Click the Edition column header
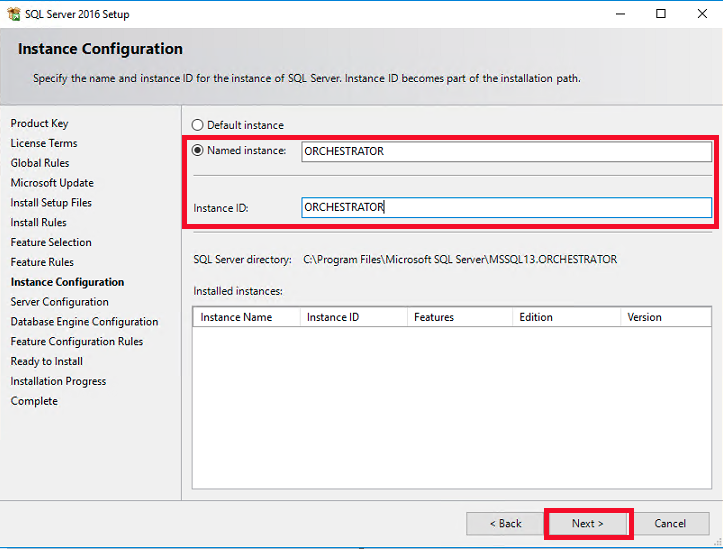Image resolution: width=723 pixels, height=549 pixels. point(565,317)
